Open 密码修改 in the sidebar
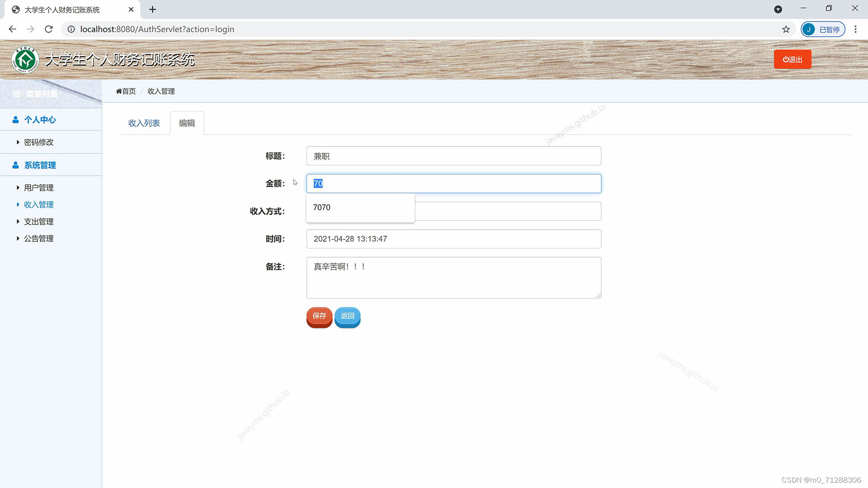868x488 pixels. pos(38,142)
